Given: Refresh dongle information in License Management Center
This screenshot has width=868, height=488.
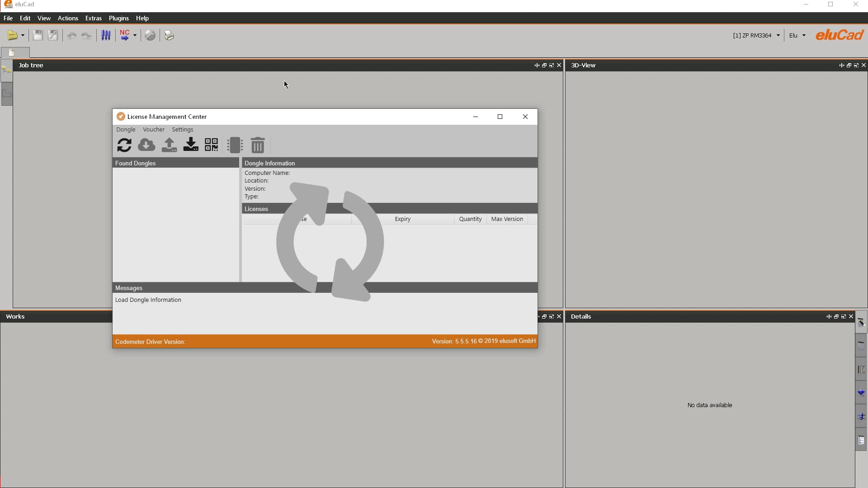Looking at the screenshot, I should (x=124, y=145).
